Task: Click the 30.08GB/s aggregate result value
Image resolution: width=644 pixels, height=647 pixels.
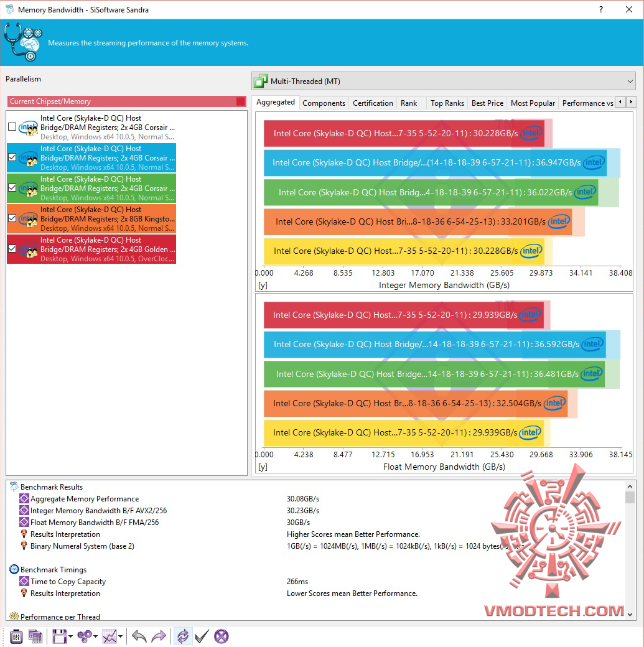Action: 303,499
